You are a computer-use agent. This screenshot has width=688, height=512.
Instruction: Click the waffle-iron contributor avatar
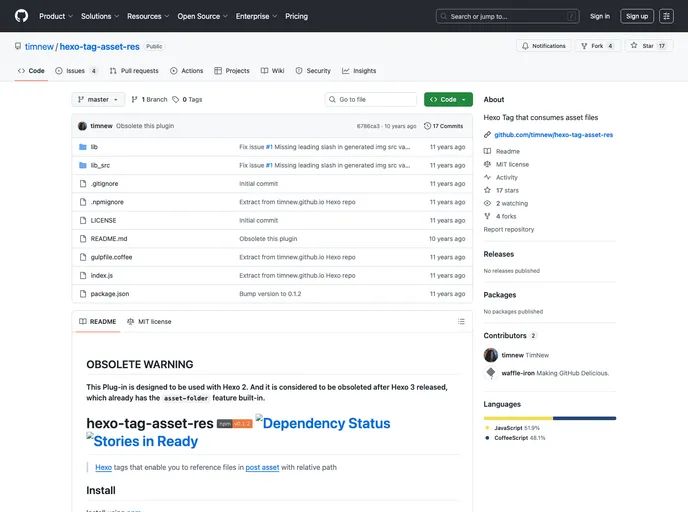coord(491,373)
